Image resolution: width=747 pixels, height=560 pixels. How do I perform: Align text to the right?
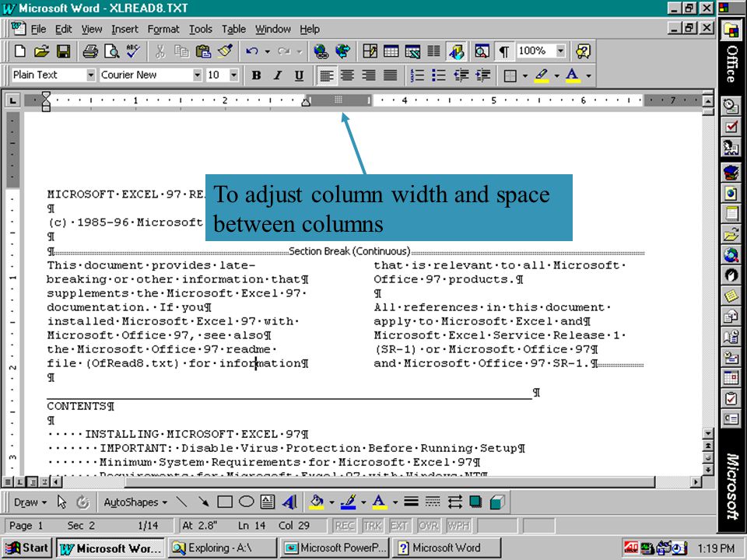tap(369, 75)
